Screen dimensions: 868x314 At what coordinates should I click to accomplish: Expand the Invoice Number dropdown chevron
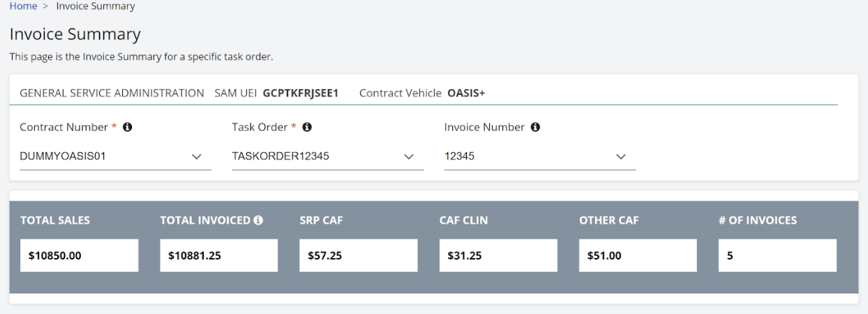[621, 157]
